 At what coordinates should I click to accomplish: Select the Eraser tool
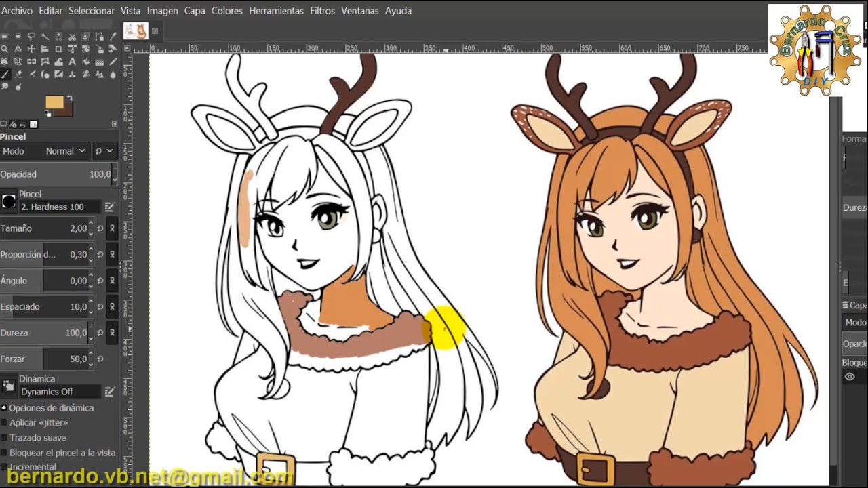click(18, 75)
